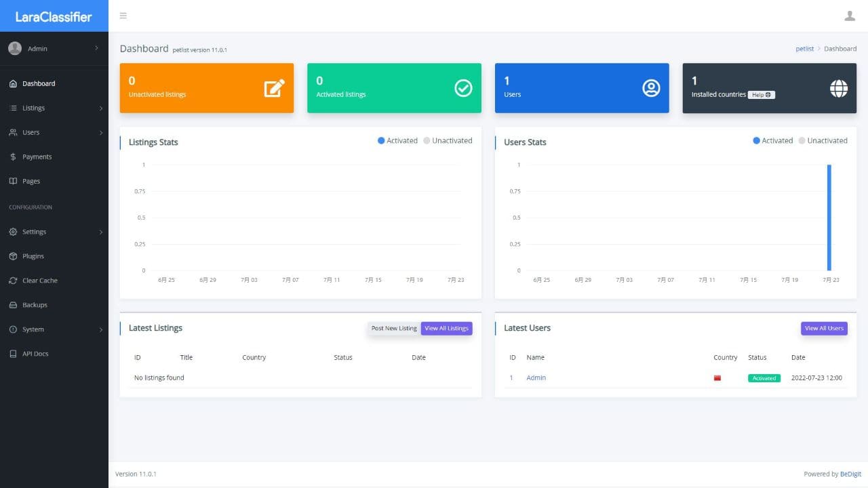Screen dimensions: 868x488
Task: Click the Title column header in Latest Listings
Action: (x=186, y=357)
